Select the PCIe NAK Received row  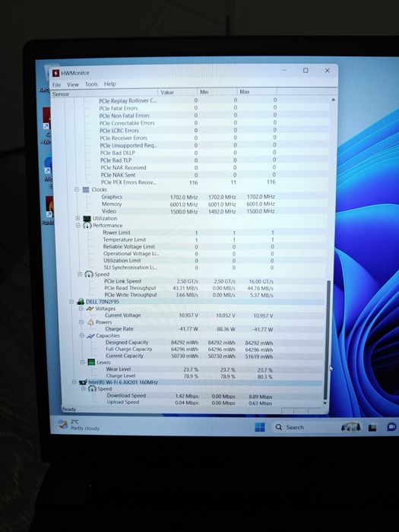pos(188,168)
